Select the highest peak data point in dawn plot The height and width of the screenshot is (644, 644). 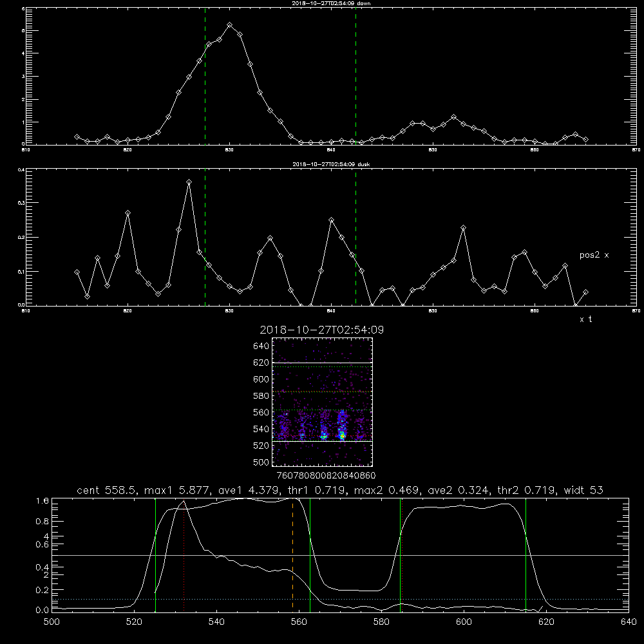coord(230,25)
